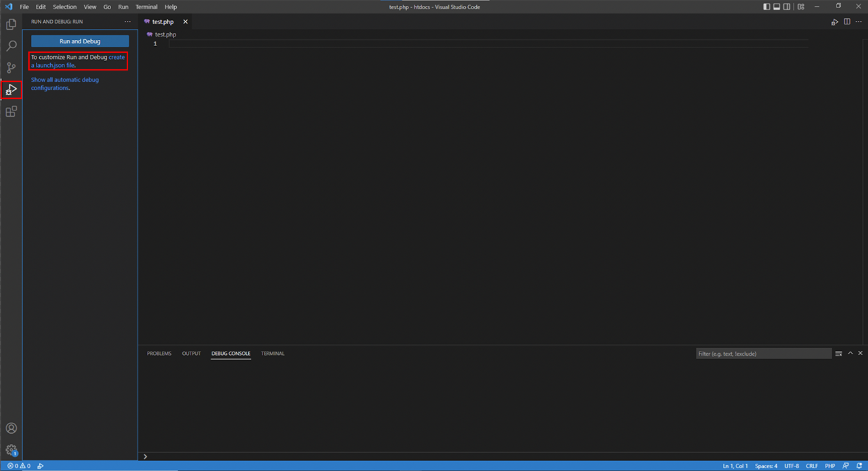Image resolution: width=868 pixels, height=471 pixels.
Task: Click Ln 1, Col 1 in status bar
Action: coord(735,466)
